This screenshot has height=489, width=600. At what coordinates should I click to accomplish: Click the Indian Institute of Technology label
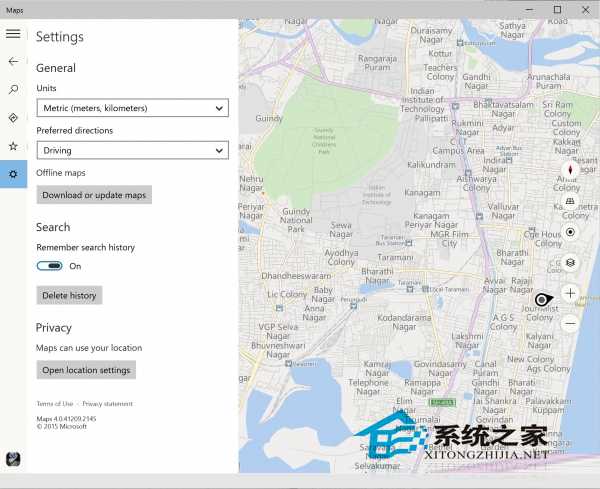point(422,100)
